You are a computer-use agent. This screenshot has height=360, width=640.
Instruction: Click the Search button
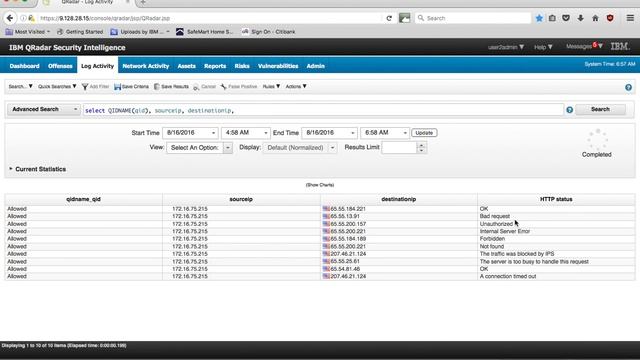(600, 109)
